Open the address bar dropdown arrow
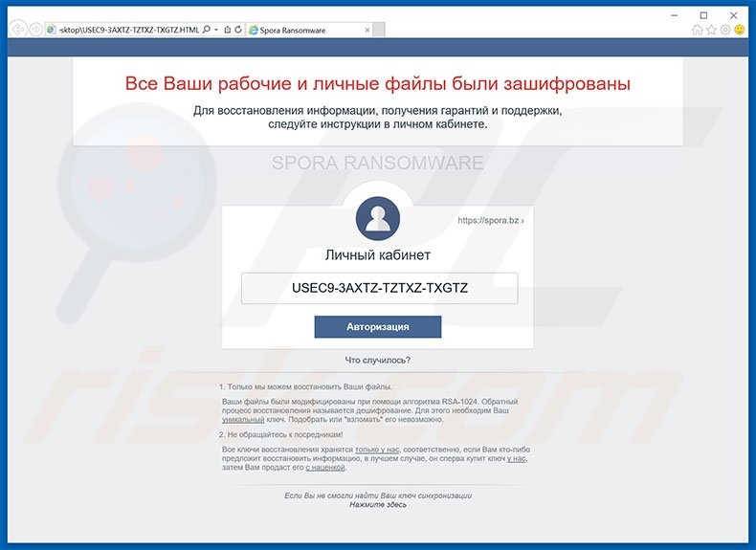 (x=216, y=30)
